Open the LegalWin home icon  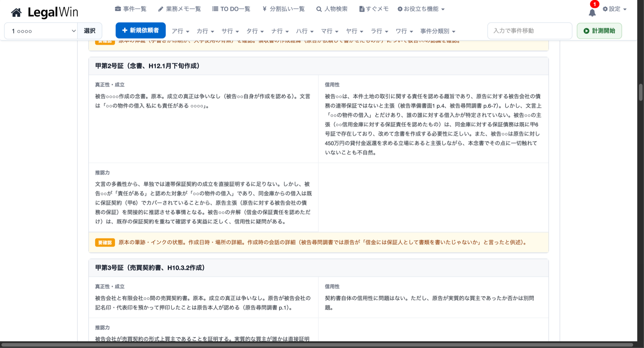click(17, 12)
